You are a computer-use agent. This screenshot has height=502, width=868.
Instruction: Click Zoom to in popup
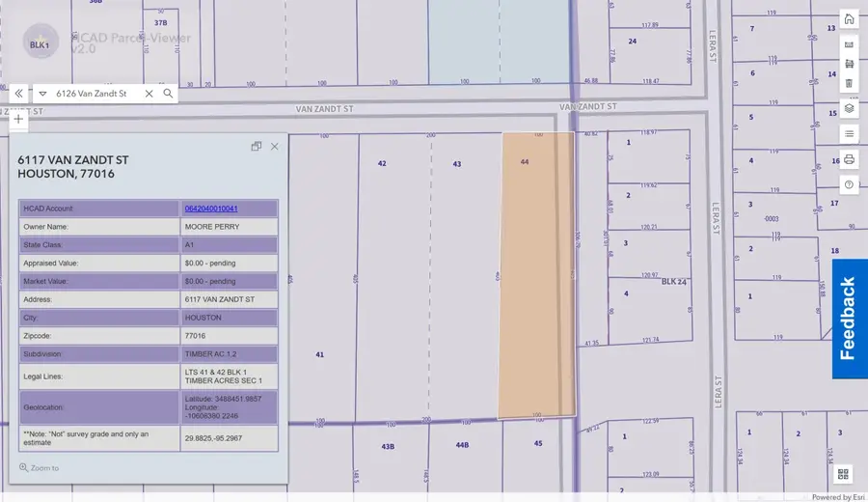click(40, 468)
